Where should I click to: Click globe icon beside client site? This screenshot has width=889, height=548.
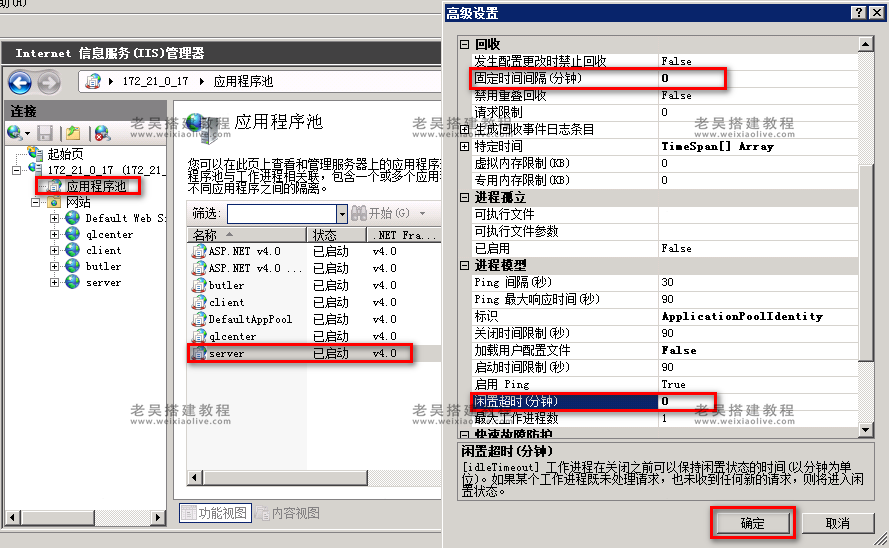[72, 250]
